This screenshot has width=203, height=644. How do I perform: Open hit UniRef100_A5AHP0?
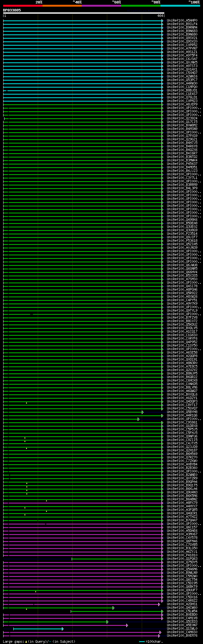182,21
